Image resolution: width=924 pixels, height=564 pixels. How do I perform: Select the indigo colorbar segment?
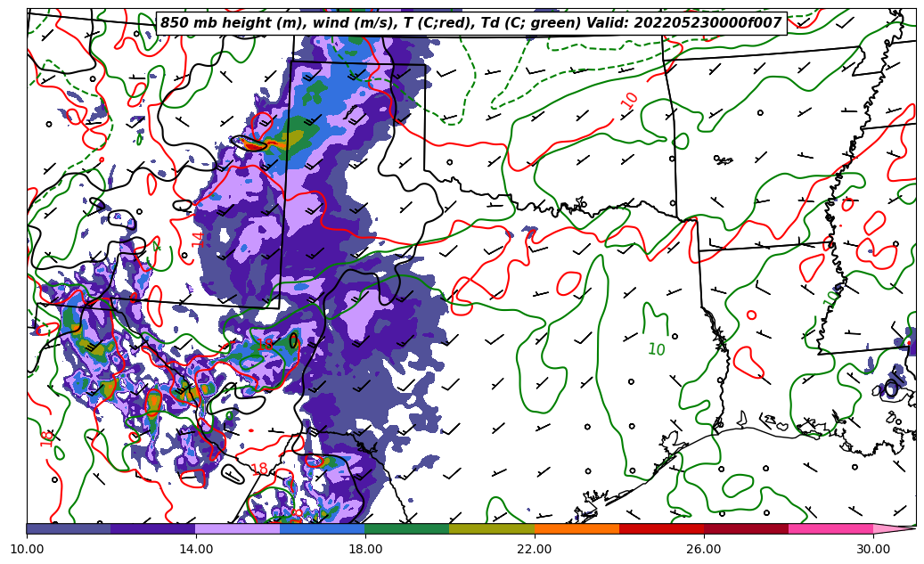(153, 528)
